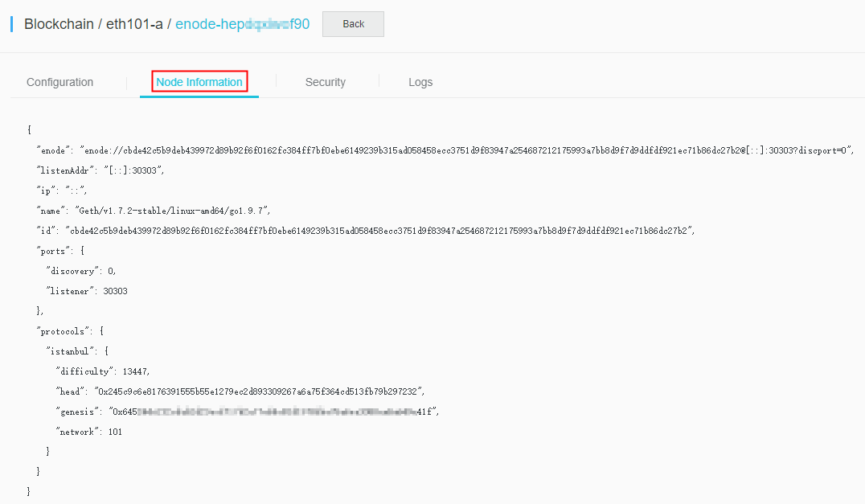Viewport: 865px width, 504px height.
Task: Click the "head" hash line
Action: 240,391
